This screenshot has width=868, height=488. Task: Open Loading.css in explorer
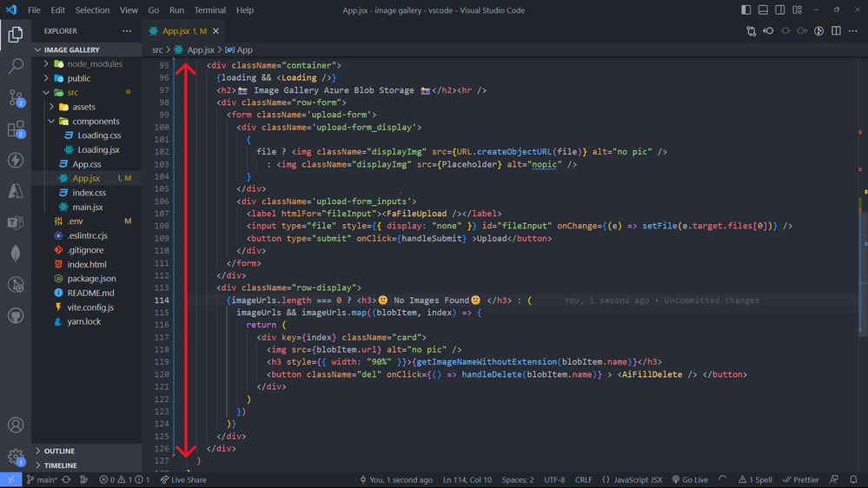(87, 135)
